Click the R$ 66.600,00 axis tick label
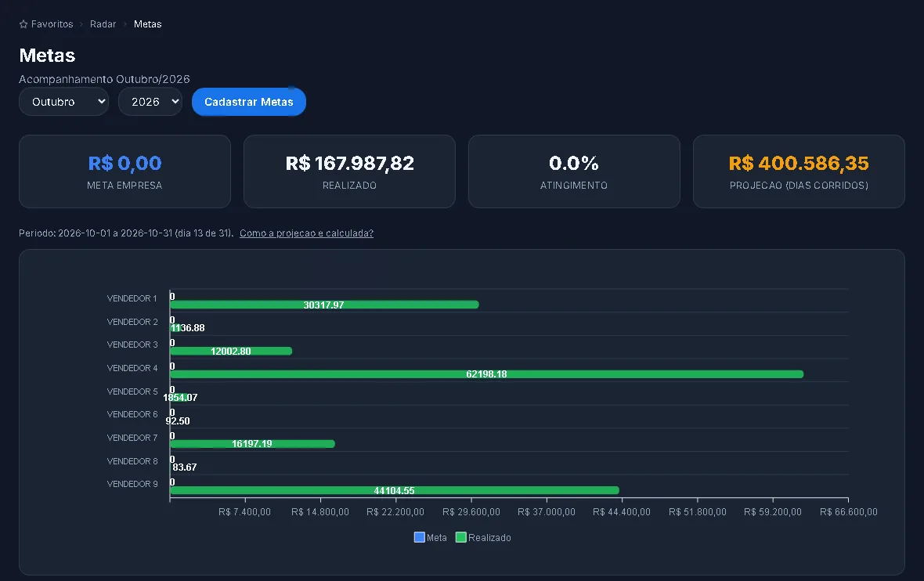This screenshot has width=924, height=581. [849, 512]
